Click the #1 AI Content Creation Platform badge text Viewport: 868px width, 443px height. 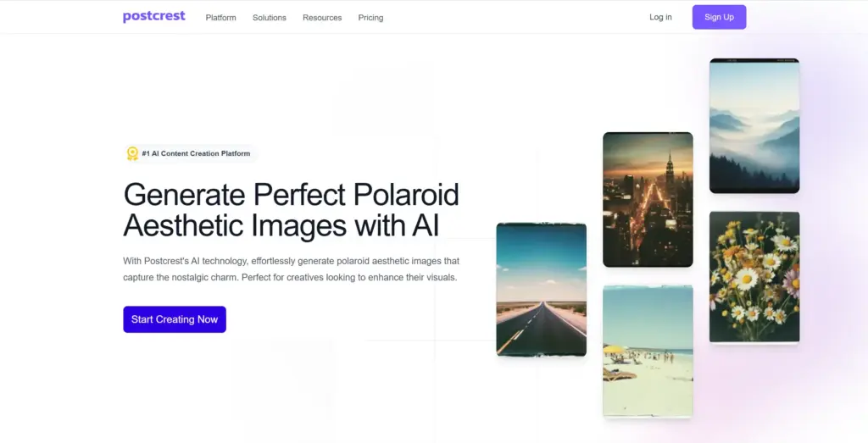(x=196, y=154)
